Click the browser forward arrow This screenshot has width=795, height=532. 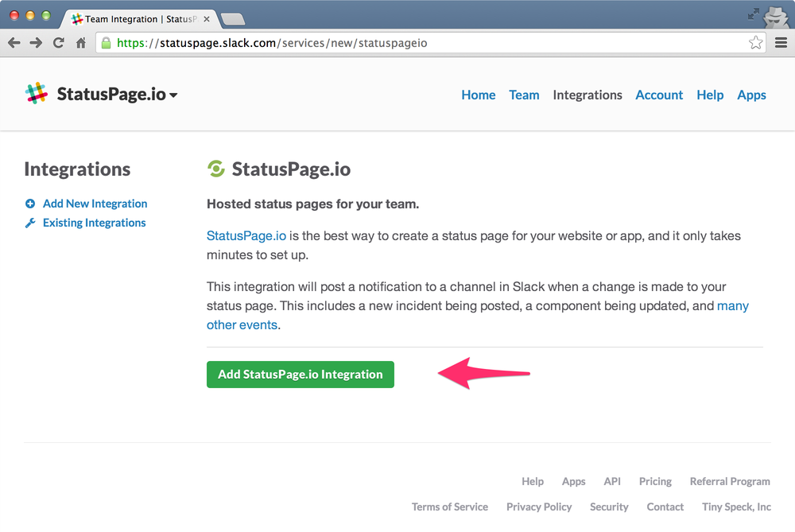pos(36,43)
